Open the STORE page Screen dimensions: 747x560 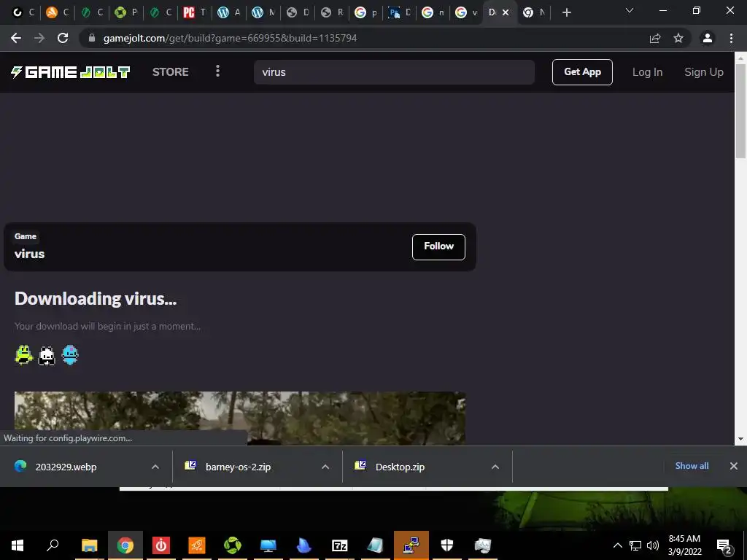[x=170, y=72]
